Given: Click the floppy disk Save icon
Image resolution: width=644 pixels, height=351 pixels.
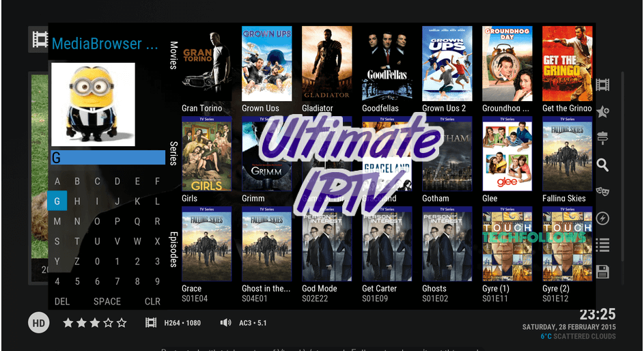Looking at the screenshot, I should [x=602, y=272].
